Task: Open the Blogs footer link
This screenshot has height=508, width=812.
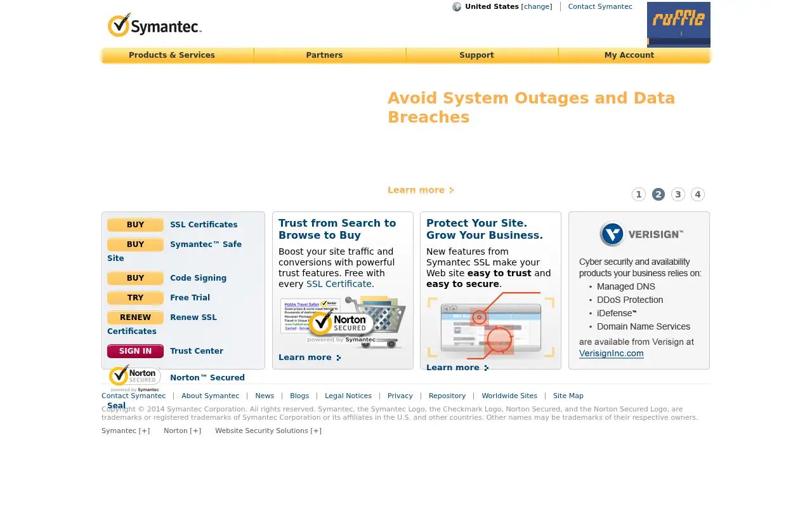Action: [x=299, y=396]
